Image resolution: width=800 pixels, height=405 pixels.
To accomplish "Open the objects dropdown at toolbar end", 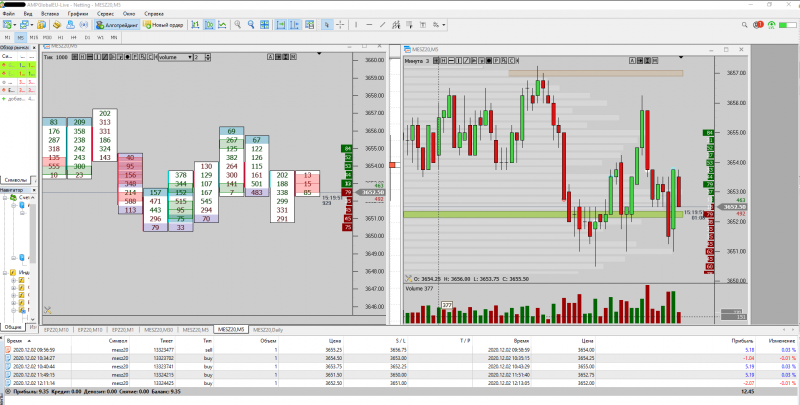I will [x=443, y=24].
